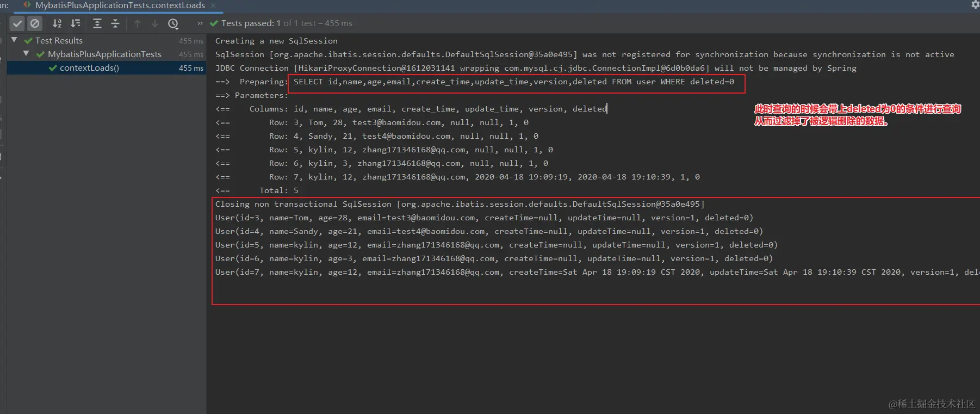Select the MybatisPlusApplicationTests tree row
980x414 pixels.
click(107, 54)
